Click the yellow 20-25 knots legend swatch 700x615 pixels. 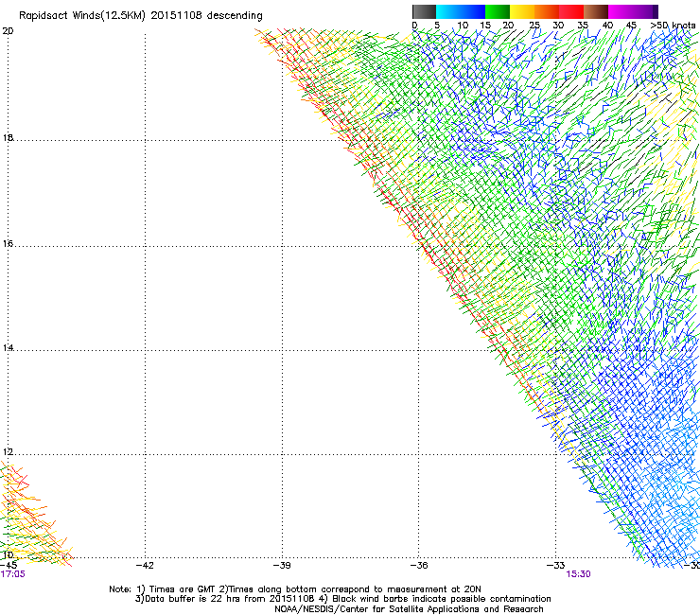[522, 11]
